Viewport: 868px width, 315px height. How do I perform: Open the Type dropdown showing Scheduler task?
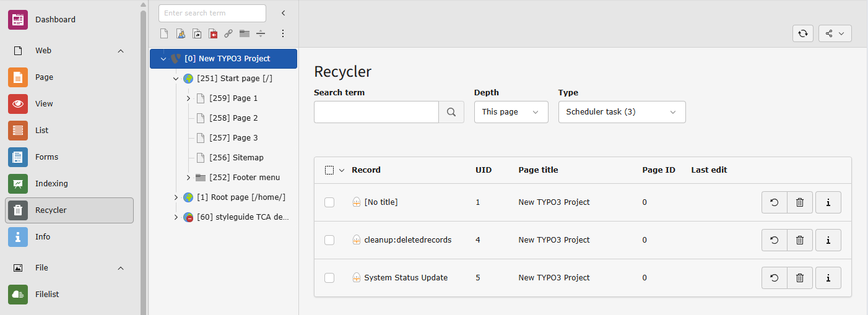click(622, 112)
